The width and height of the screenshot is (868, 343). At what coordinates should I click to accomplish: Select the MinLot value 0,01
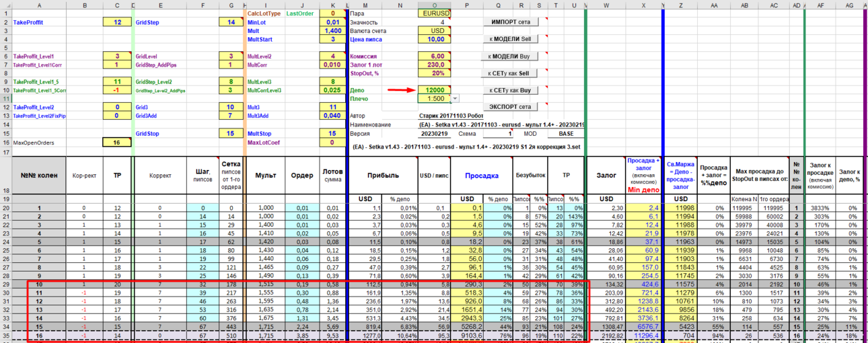[332, 22]
